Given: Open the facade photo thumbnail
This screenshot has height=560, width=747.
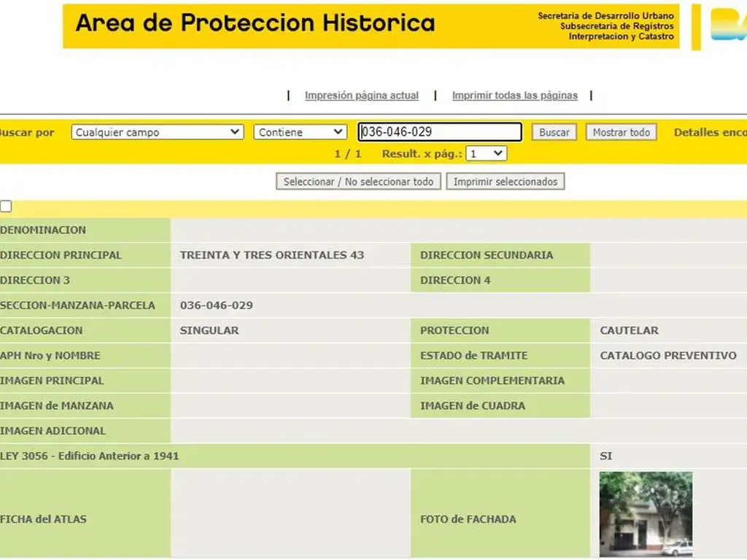Looking at the screenshot, I should point(646,514).
